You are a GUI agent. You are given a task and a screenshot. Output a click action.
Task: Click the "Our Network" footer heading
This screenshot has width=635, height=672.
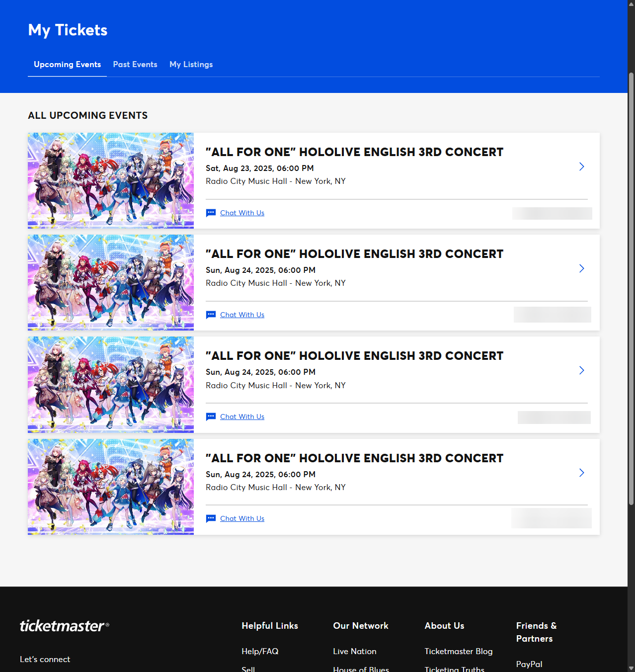tap(361, 626)
